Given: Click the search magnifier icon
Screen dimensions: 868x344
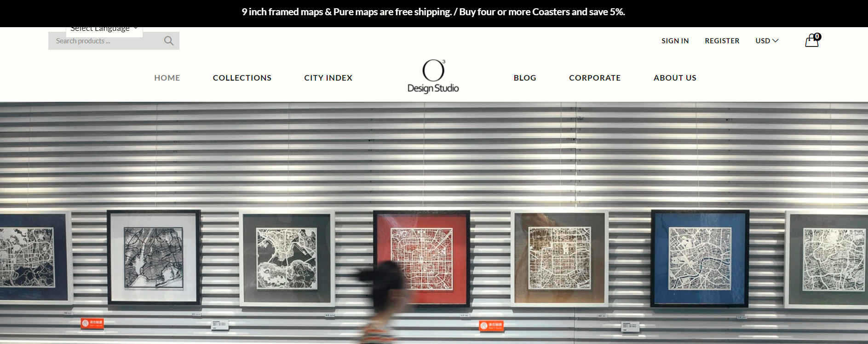Looking at the screenshot, I should click(x=169, y=41).
